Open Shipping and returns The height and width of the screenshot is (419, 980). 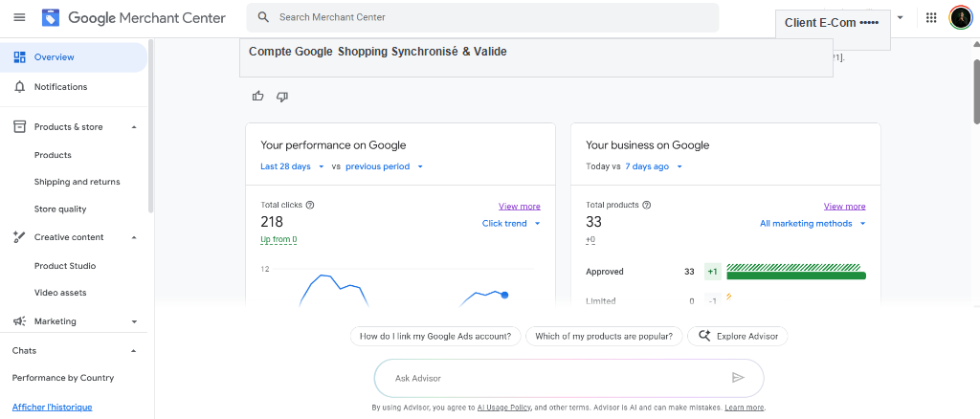tap(77, 182)
